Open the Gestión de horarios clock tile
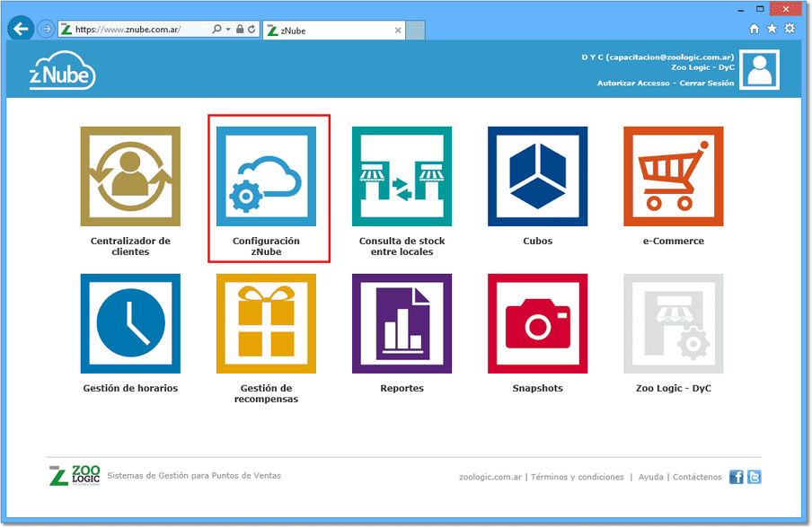Image resolution: width=812 pixels, height=528 pixels. pos(130,323)
